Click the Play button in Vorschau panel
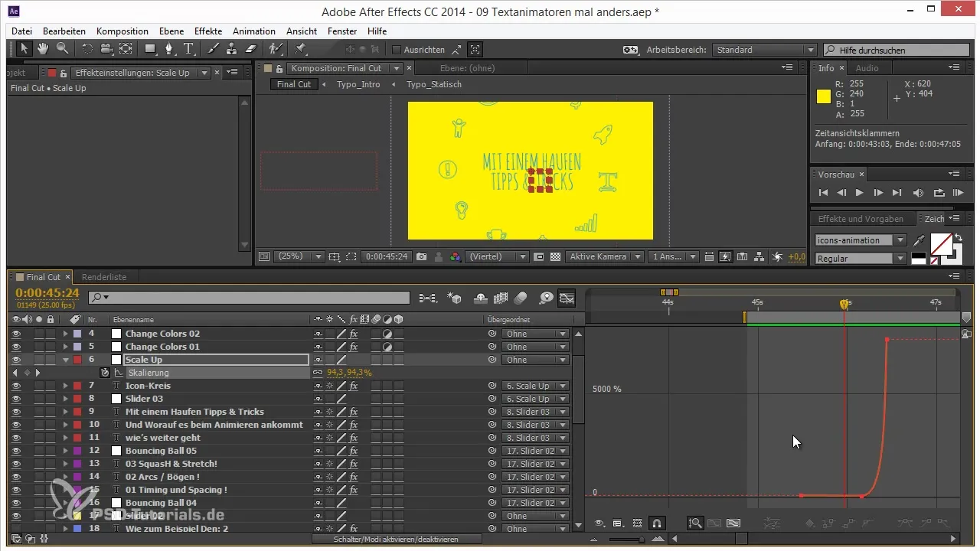This screenshot has height=551, width=980. [860, 193]
